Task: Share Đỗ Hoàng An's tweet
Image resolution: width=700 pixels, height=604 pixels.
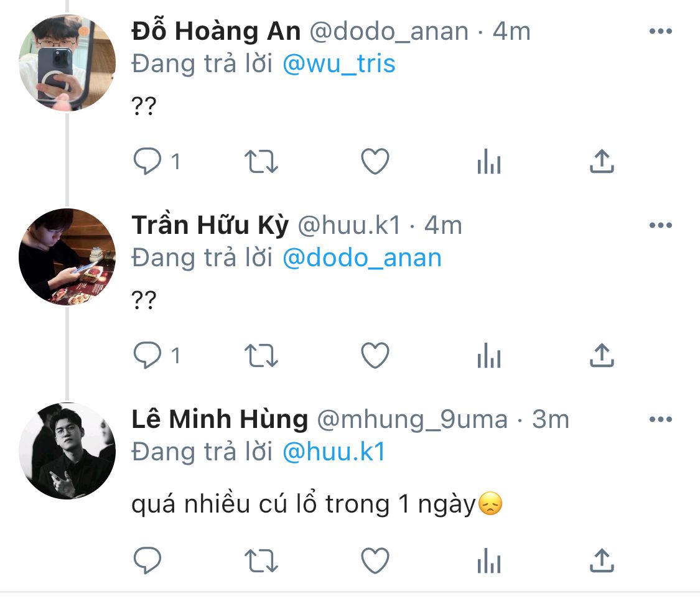Action: (x=601, y=162)
